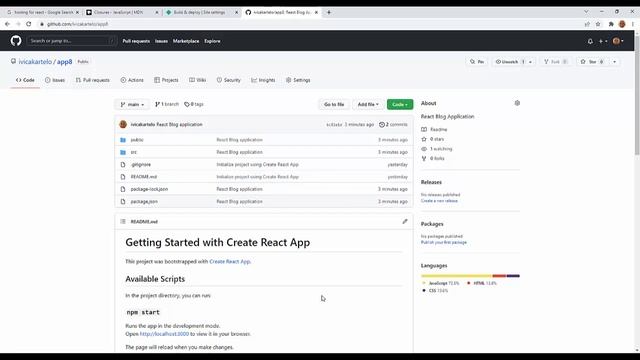This screenshot has width=640, height=360.
Task: Open Issues in top navigation
Action: (x=161, y=41)
